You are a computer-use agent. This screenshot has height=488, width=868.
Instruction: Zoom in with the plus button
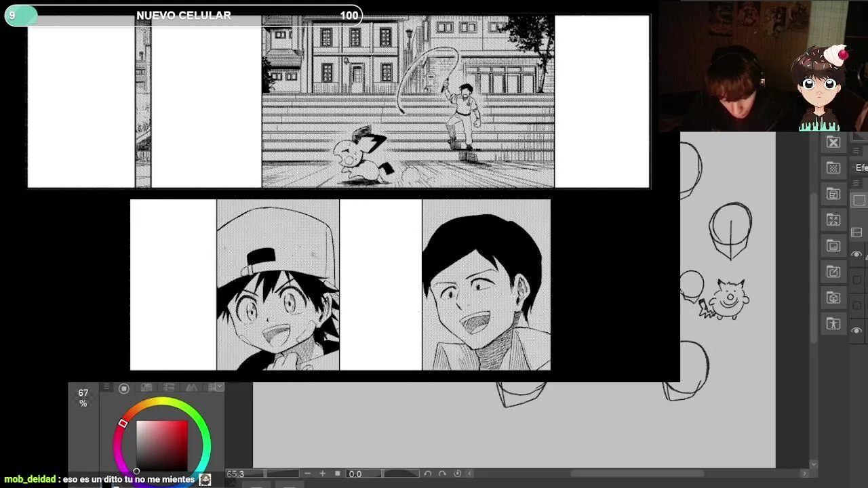(x=323, y=474)
